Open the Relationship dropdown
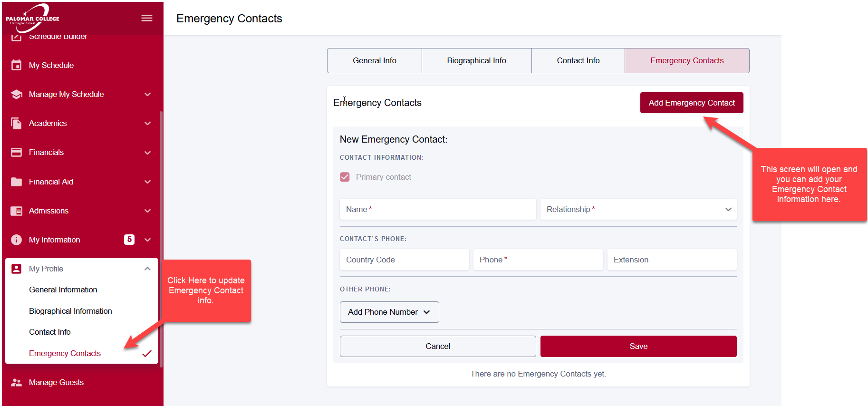 [638, 209]
